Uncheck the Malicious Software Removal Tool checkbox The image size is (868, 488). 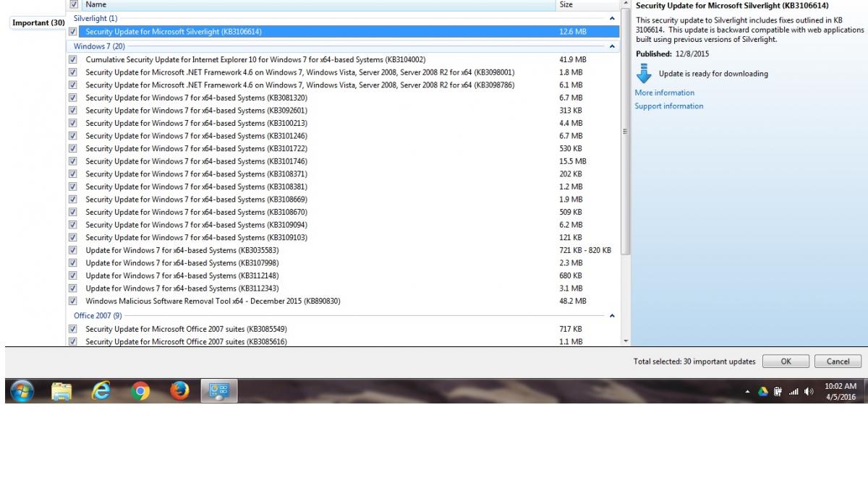click(x=72, y=301)
